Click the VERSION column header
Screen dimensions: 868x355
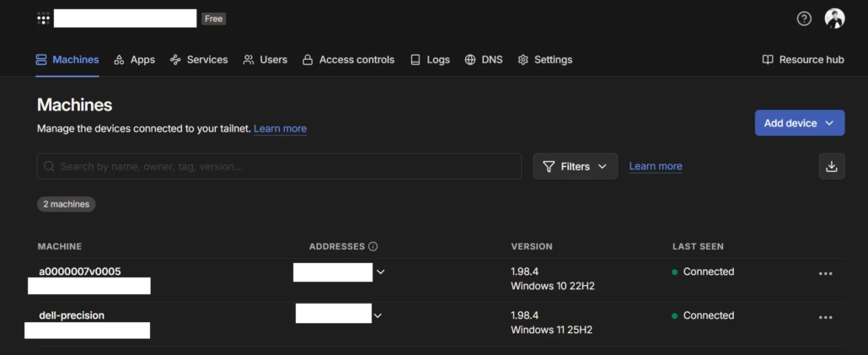[x=532, y=246]
